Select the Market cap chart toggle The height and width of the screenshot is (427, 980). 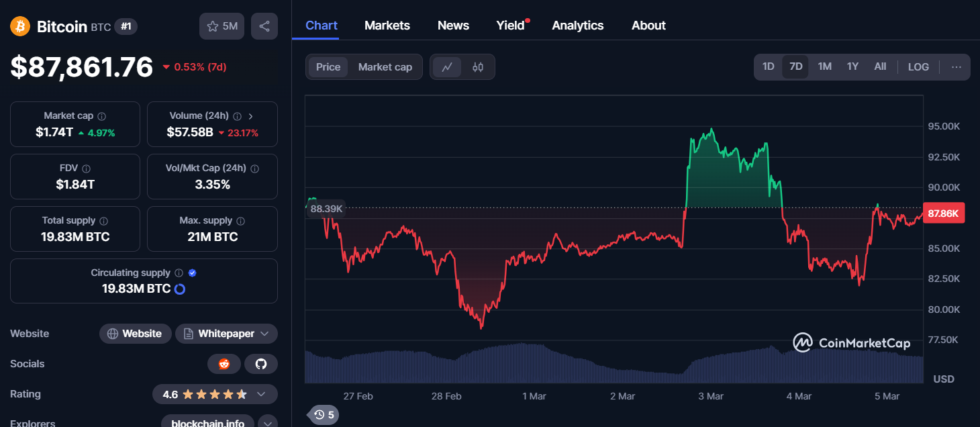coord(385,67)
